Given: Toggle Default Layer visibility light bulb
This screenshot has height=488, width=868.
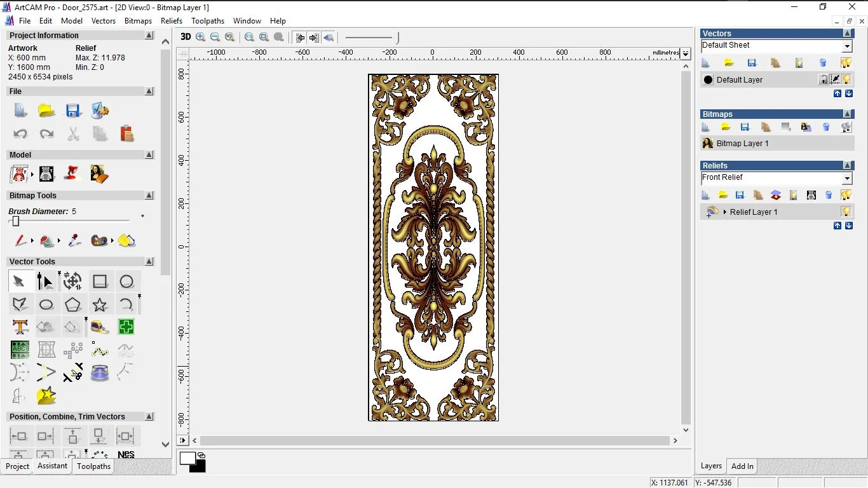Looking at the screenshot, I should click(x=847, y=79).
